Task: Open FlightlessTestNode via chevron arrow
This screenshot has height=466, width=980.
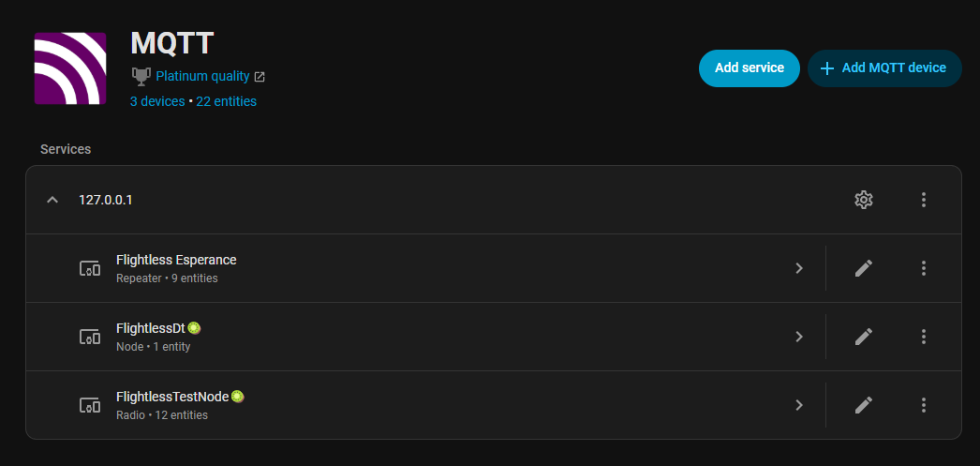Action: [799, 405]
